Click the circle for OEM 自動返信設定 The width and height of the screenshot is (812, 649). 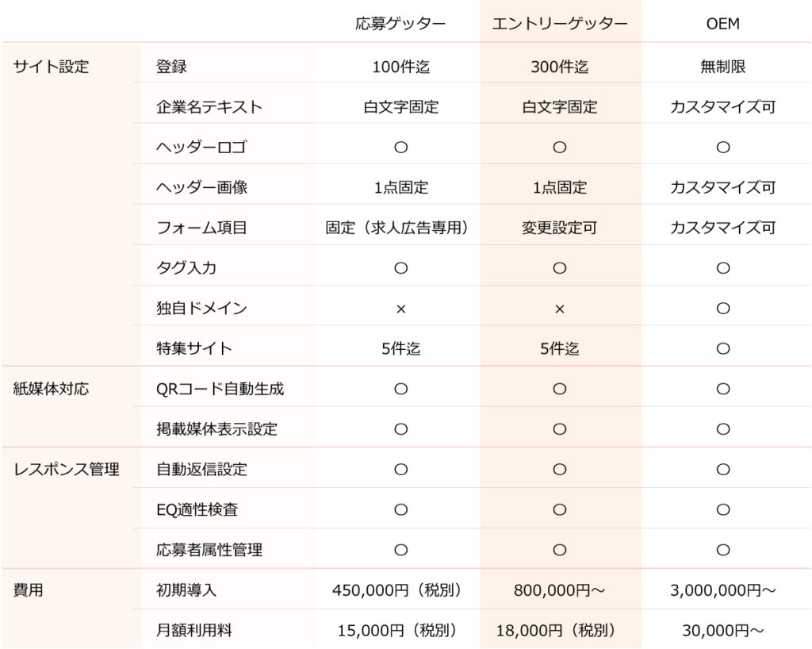click(722, 470)
